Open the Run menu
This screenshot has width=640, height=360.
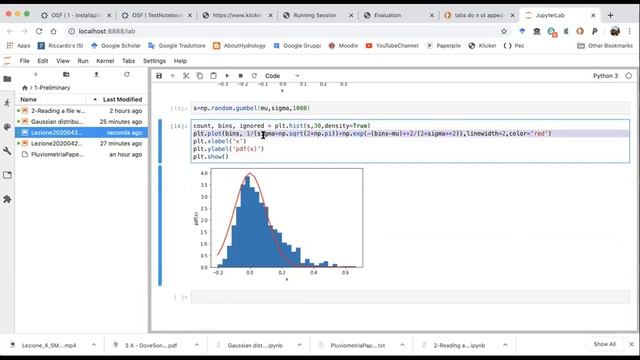(x=83, y=61)
